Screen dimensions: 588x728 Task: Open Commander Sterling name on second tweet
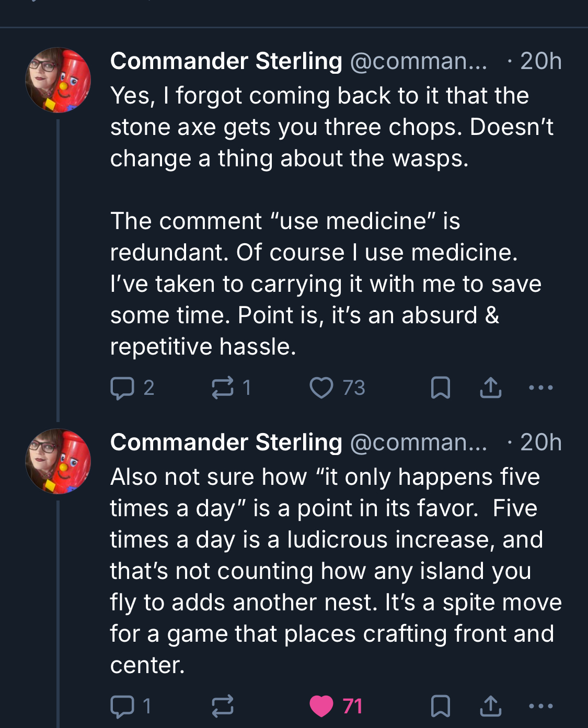[x=226, y=442]
